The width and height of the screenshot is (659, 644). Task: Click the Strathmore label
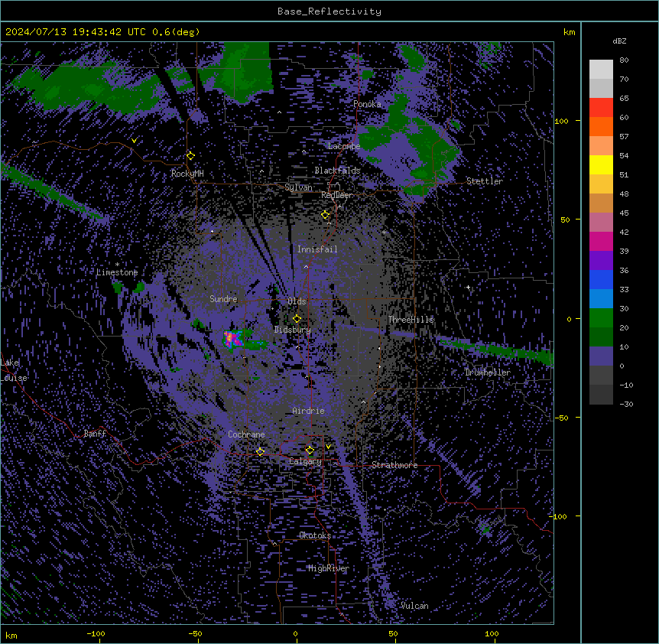pyautogui.click(x=394, y=465)
